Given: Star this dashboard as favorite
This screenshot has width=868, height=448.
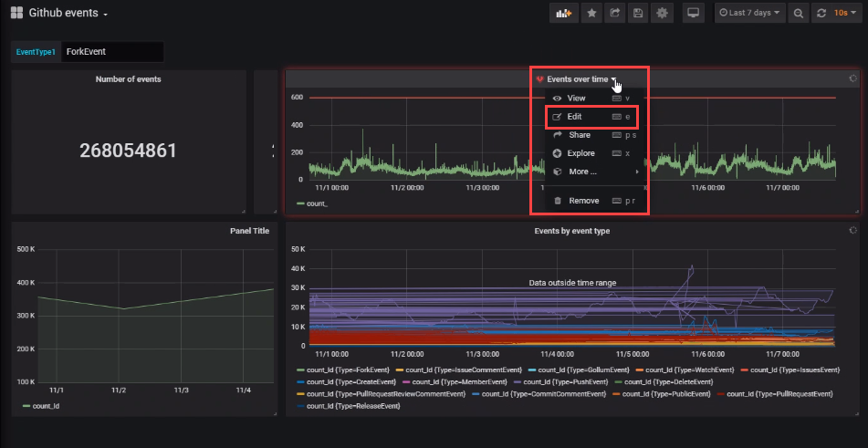Looking at the screenshot, I should point(591,13).
